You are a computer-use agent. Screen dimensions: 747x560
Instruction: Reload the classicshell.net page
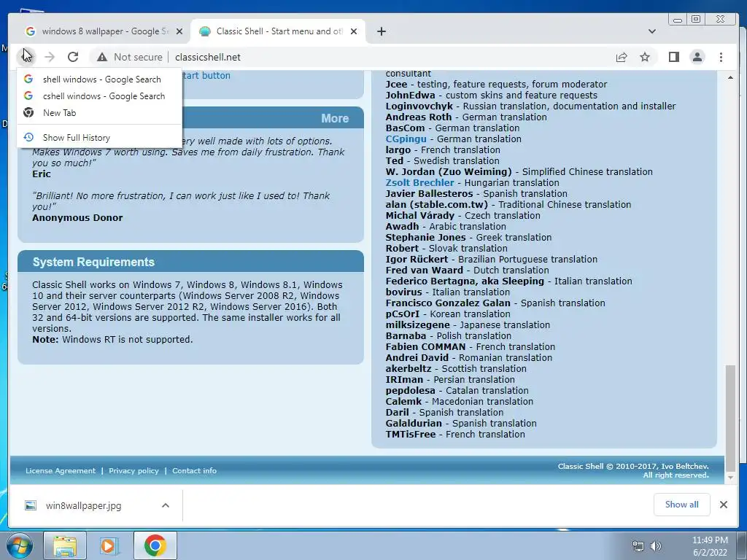pos(73,57)
